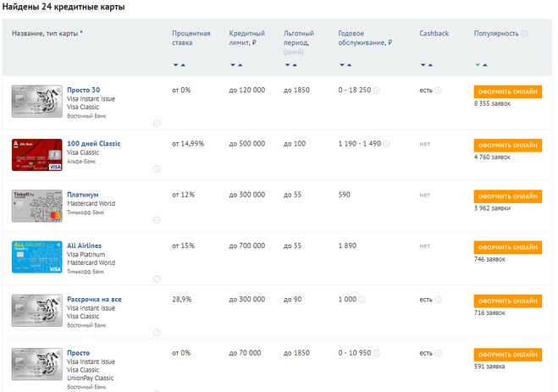Screen dimensions: 558x392
Task: Click the от 14,99% rate value
Action: [x=188, y=144]
